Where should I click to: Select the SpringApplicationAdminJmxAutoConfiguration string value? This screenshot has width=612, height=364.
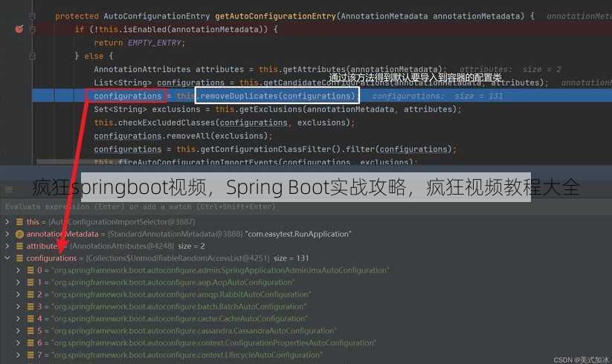[x=220, y=270]
